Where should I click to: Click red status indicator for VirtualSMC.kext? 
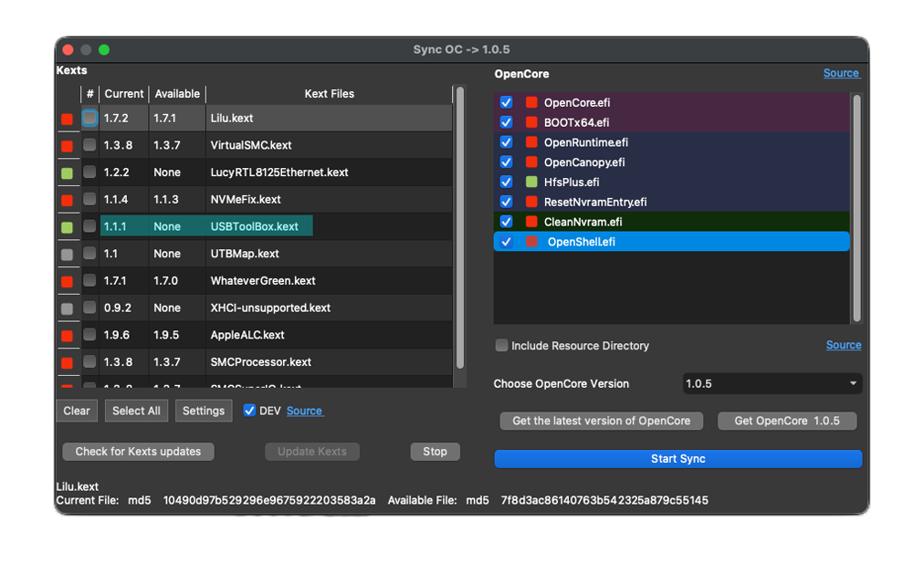point(68,146)
